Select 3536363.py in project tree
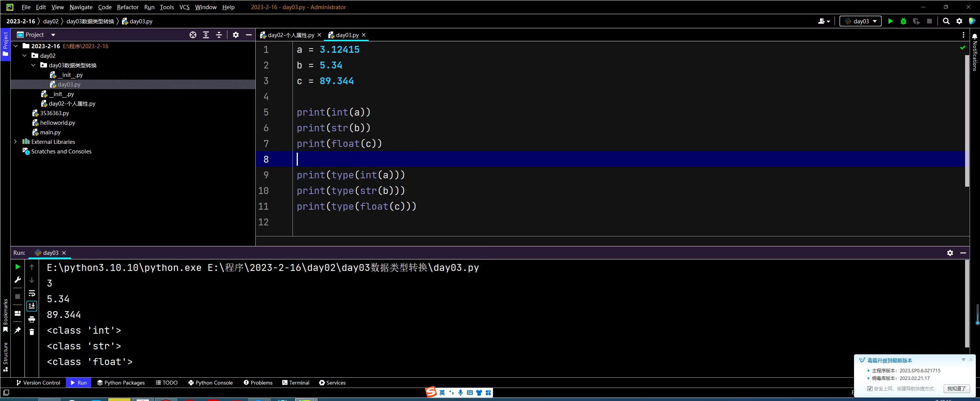980x401 pixels. (x=54, y=113)
